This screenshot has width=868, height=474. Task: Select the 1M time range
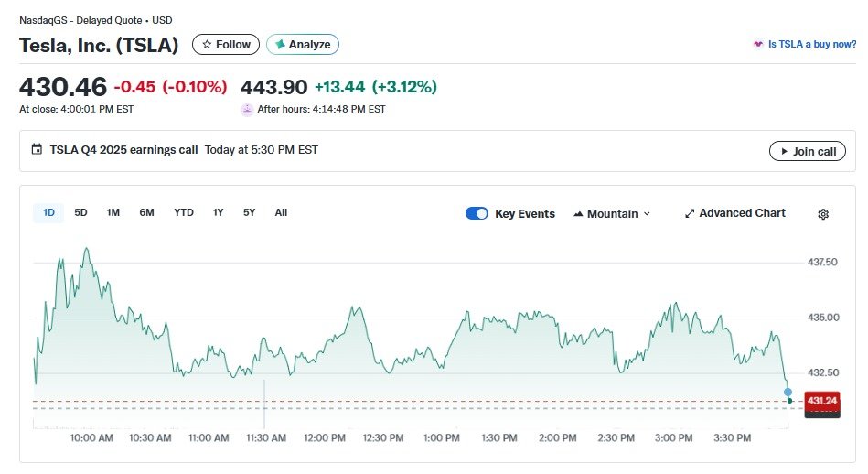click(x=113, y=213)
